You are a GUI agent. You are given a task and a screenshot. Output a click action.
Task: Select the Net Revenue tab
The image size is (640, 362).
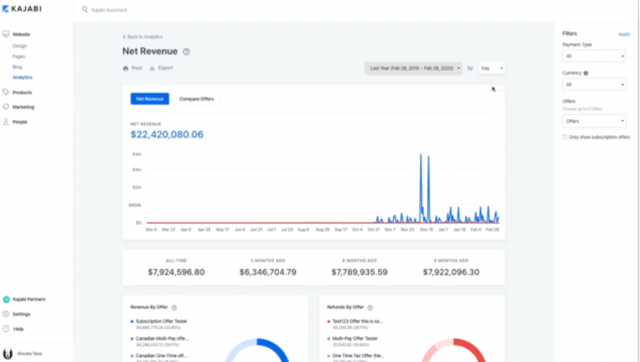(149, 99)
